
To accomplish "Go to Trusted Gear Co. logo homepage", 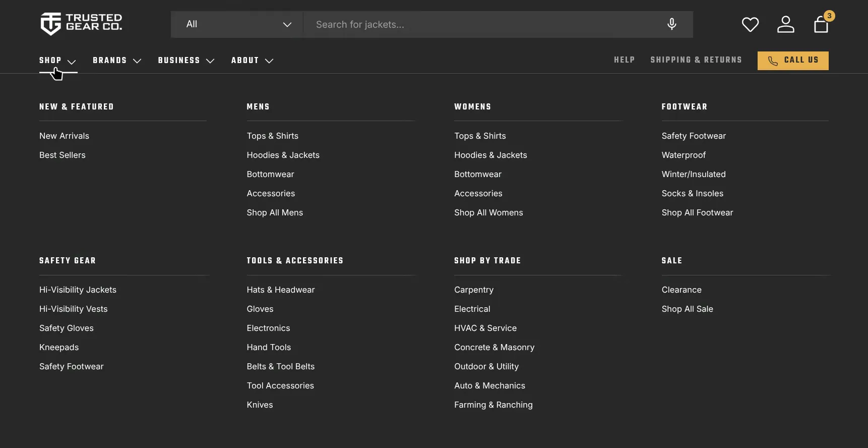I will [81, 24].
